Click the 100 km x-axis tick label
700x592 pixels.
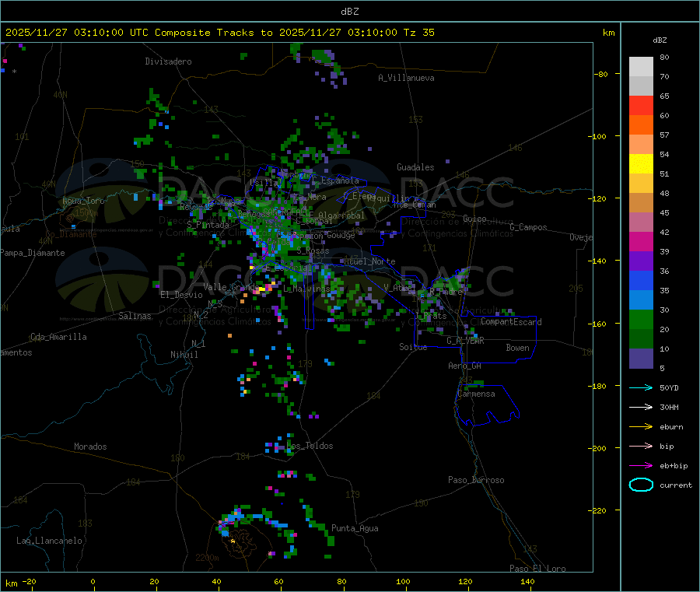pyautogui.click(x=403, y=581)
